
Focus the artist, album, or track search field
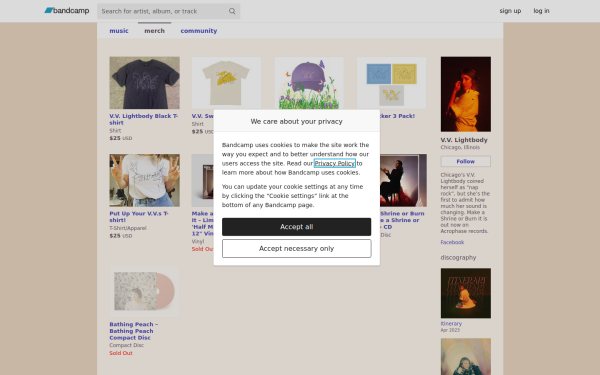point(168,11)
